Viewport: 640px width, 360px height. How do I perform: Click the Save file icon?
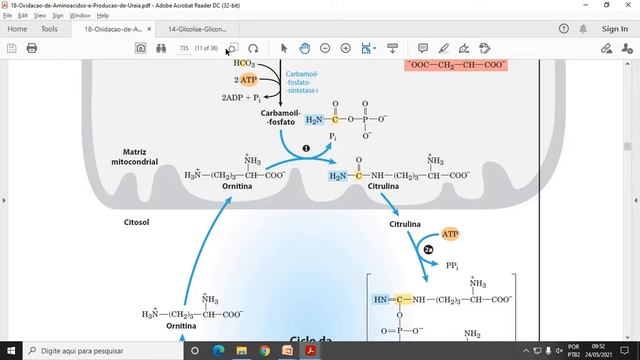tap(11, 48)
